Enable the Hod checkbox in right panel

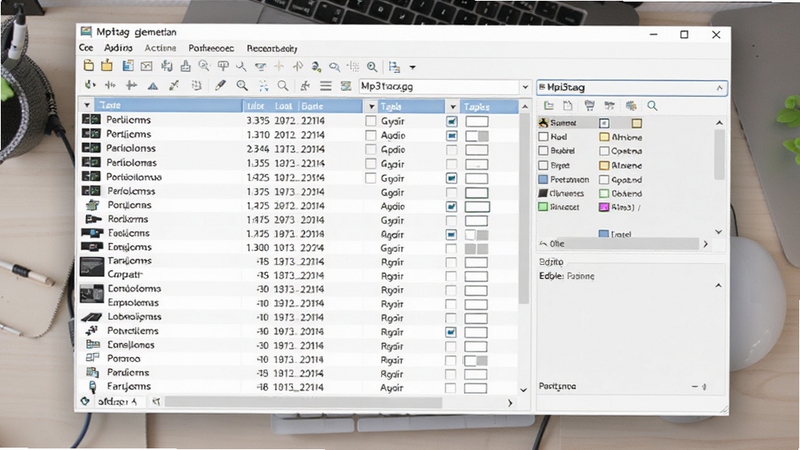point(543,137)
